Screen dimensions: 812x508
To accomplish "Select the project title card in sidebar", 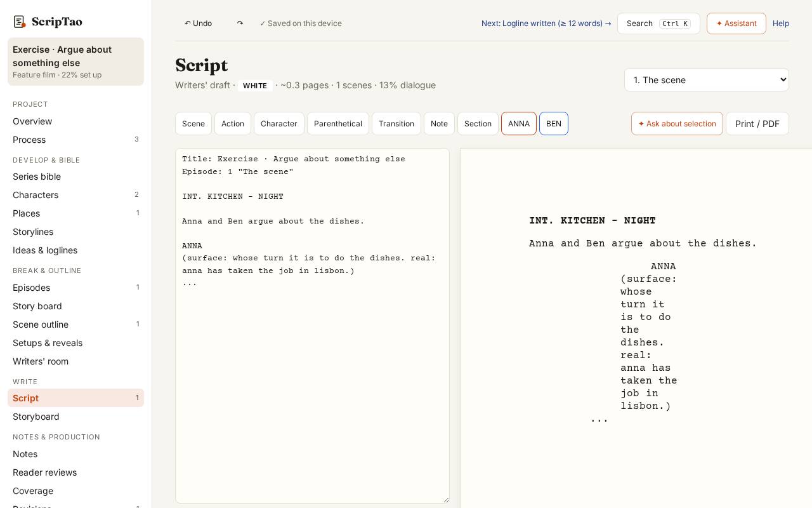I will click(x=75, y=62).
